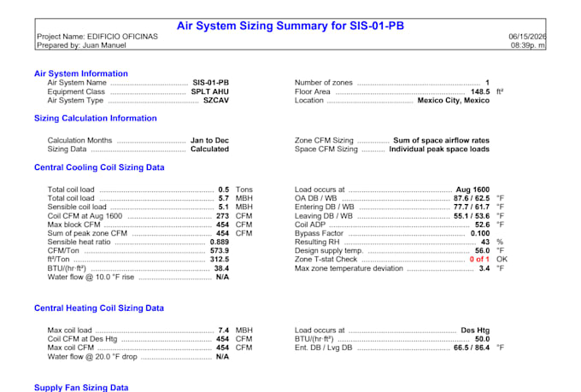The image size is (581, 392).
Task: Click Resulting RH value 43
Action: (485, 242)
